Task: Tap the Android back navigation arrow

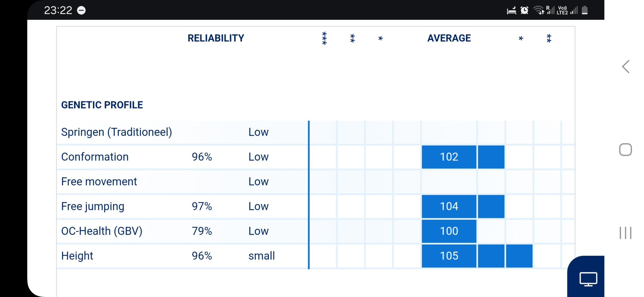Action: tap(626, 67)
